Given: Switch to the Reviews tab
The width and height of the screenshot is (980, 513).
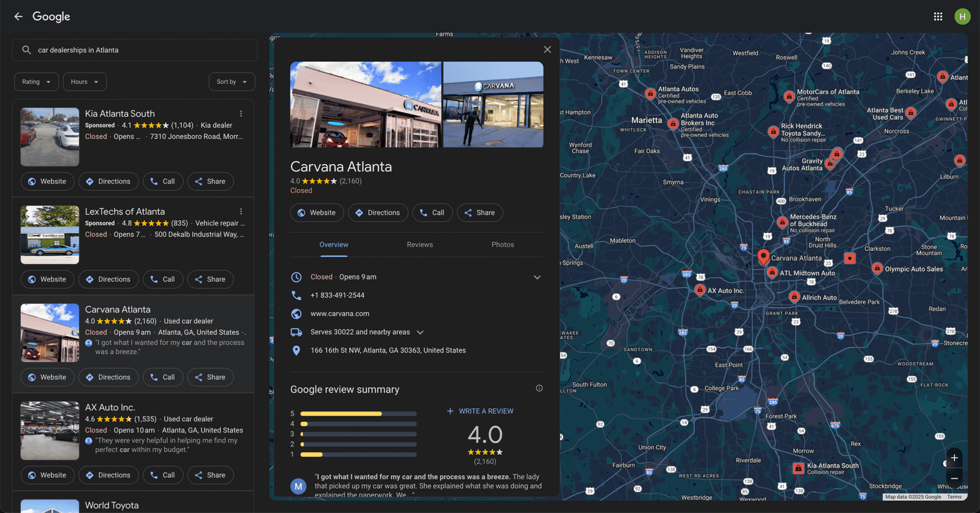Looking at the screenshot, I should (x=420, y=245).
